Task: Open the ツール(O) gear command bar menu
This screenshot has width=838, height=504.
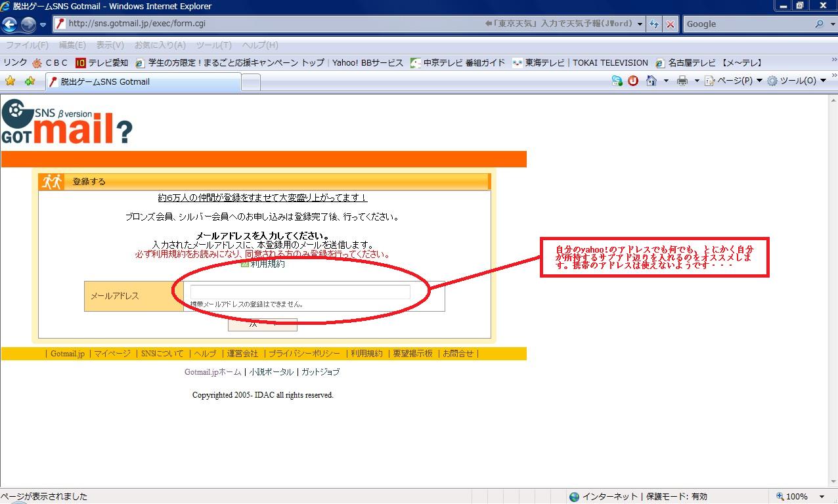Action: (x=797, y=81)
